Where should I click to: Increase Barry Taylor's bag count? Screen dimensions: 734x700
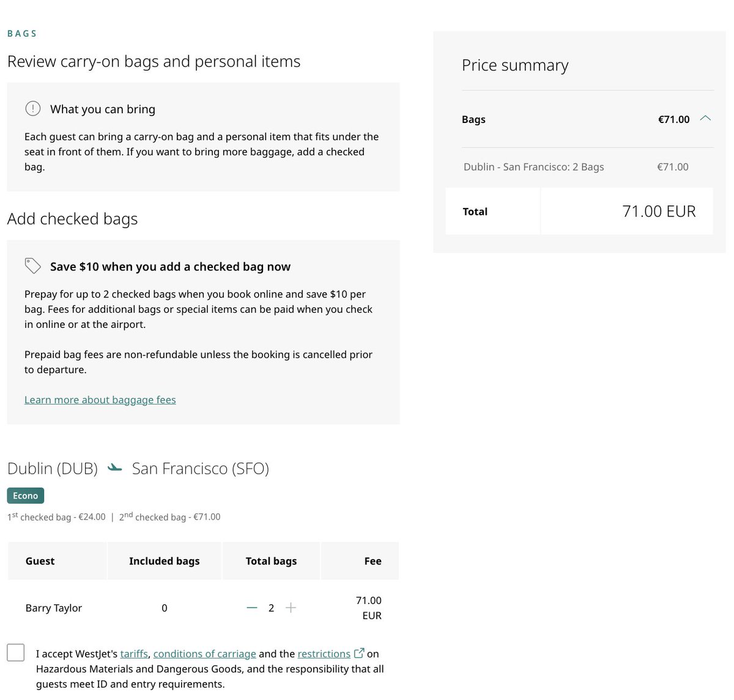(291, 608)
